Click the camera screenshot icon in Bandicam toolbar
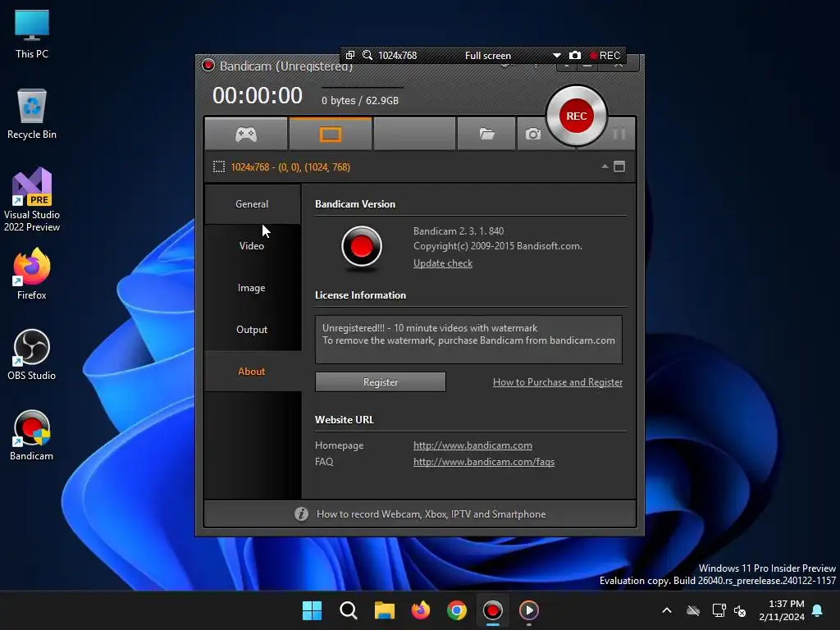Viewport: 840px width, 630px height. (532, 134)
